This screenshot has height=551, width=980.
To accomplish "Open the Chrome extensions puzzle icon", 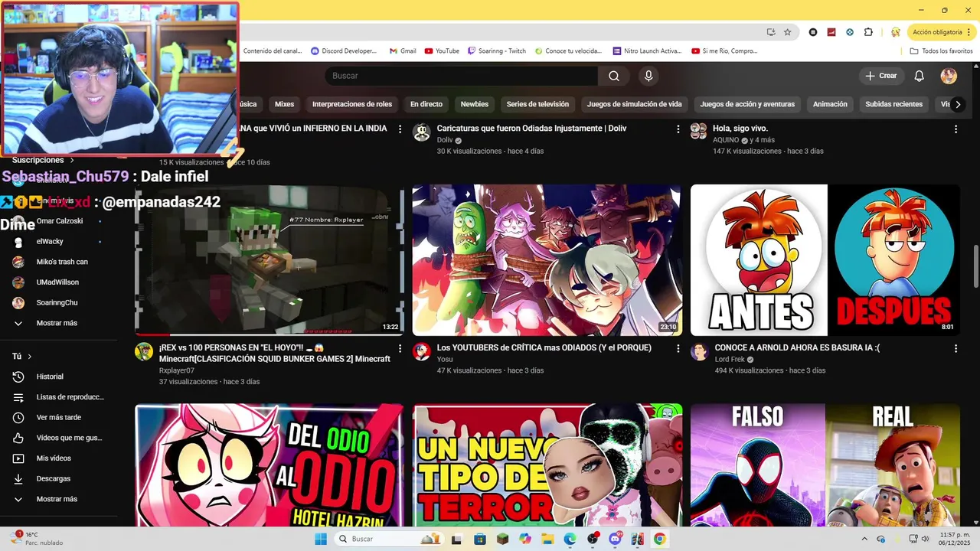I will coord(868,32).
